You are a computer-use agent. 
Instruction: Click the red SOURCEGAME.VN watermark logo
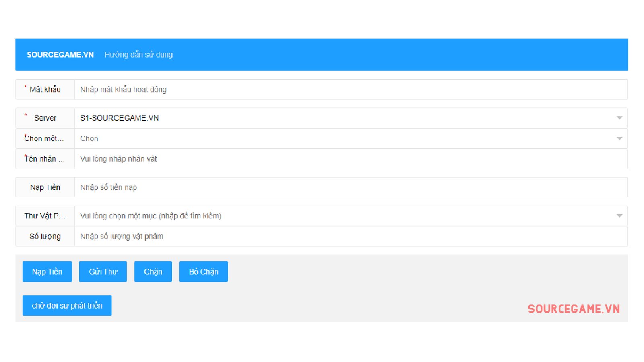pyautogui.click(x=574, y=309)
